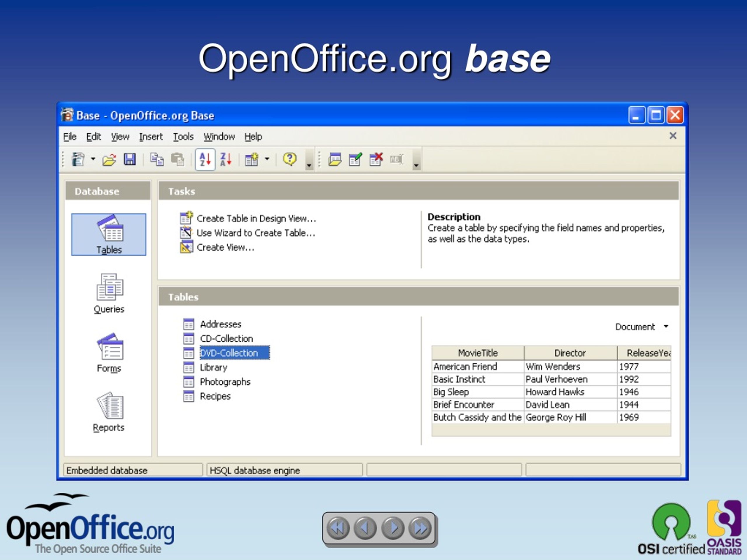The height and width of the screenshot is (560, 747).
Task: Click the HSQL database engine status field
Action: pos(285,470)
